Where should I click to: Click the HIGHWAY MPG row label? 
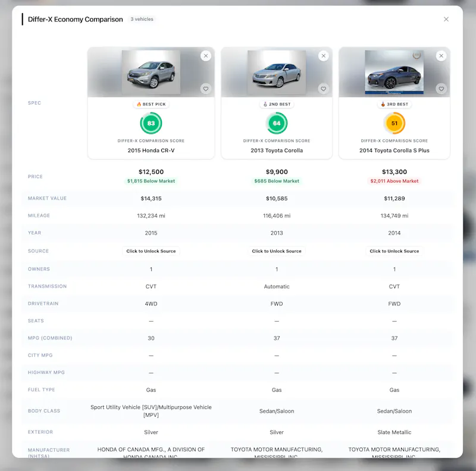[46, 373]
